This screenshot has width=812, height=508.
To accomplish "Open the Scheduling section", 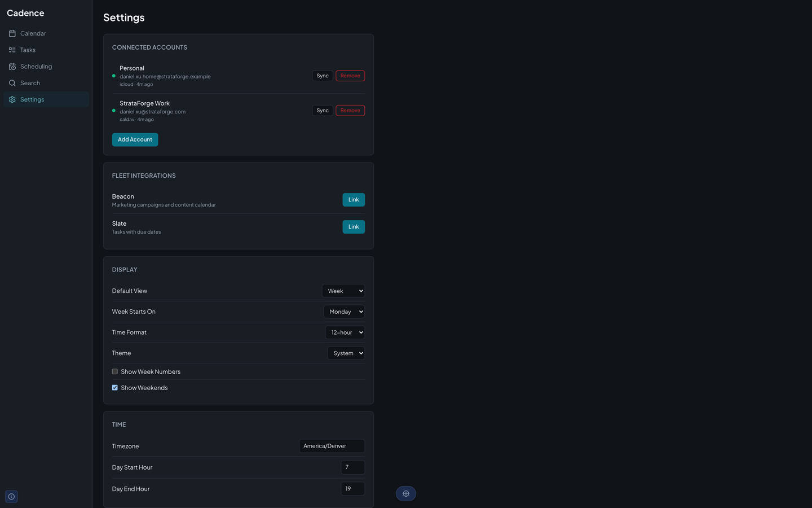I will click(x=46, y=67).
